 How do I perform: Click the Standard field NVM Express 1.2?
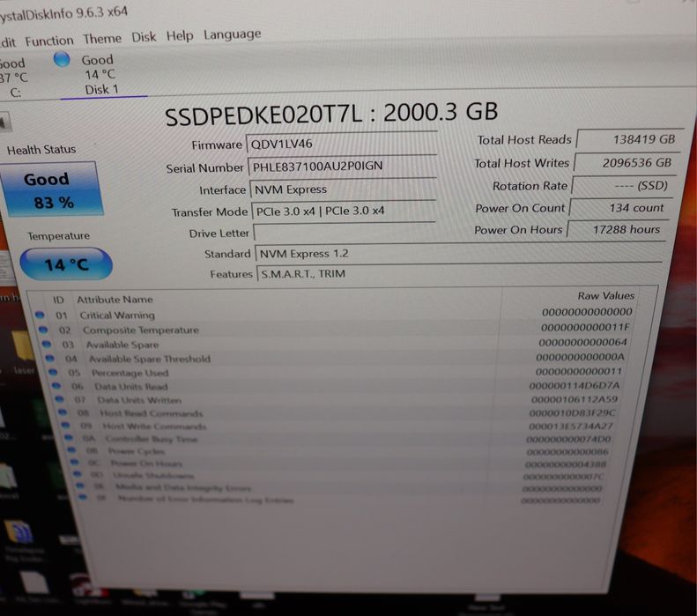coord(459,253)
